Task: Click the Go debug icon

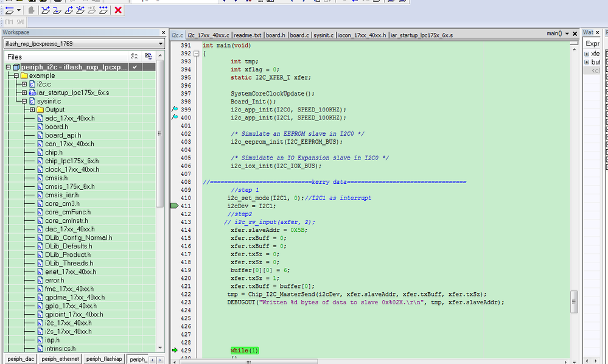Action: pos(103,10)
